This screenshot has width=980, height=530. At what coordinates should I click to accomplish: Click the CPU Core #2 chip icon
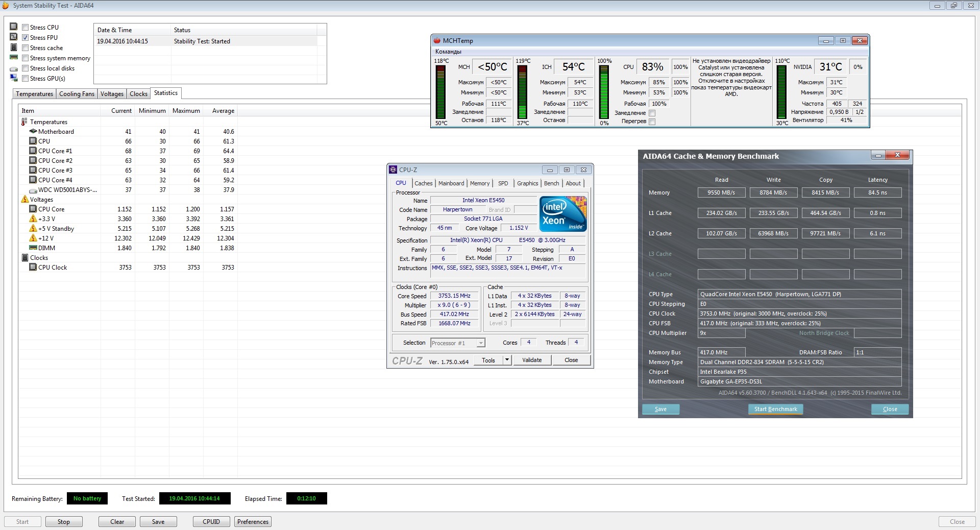coord(33,160)
